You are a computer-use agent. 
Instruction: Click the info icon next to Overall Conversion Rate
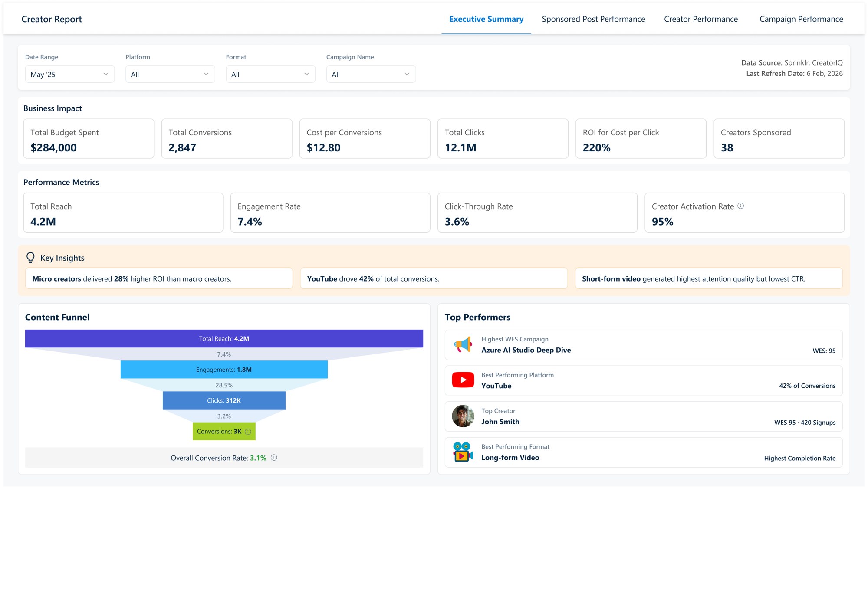274,458
